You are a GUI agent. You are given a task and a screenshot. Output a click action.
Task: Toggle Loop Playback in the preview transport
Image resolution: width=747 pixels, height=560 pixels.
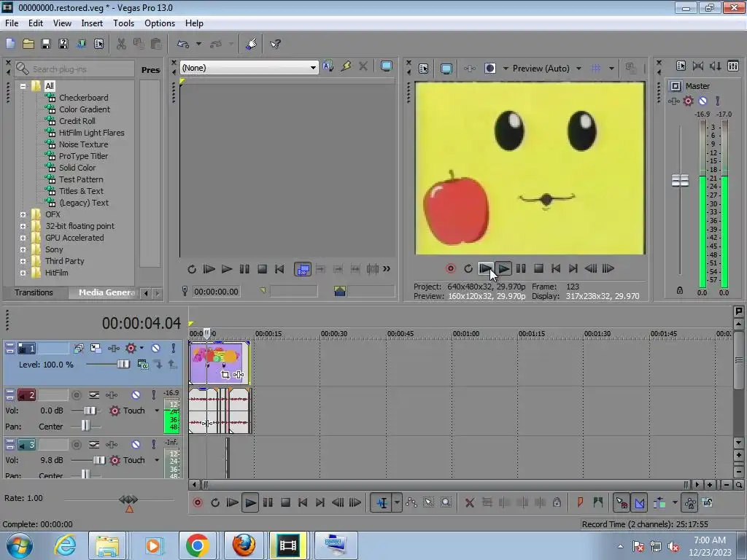coord(468,268)
